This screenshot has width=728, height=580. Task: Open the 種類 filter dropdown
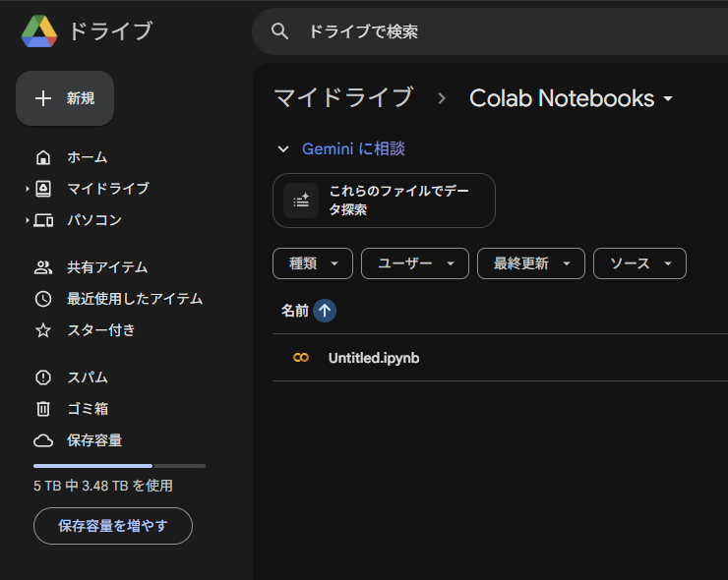(x=312, y=263)
